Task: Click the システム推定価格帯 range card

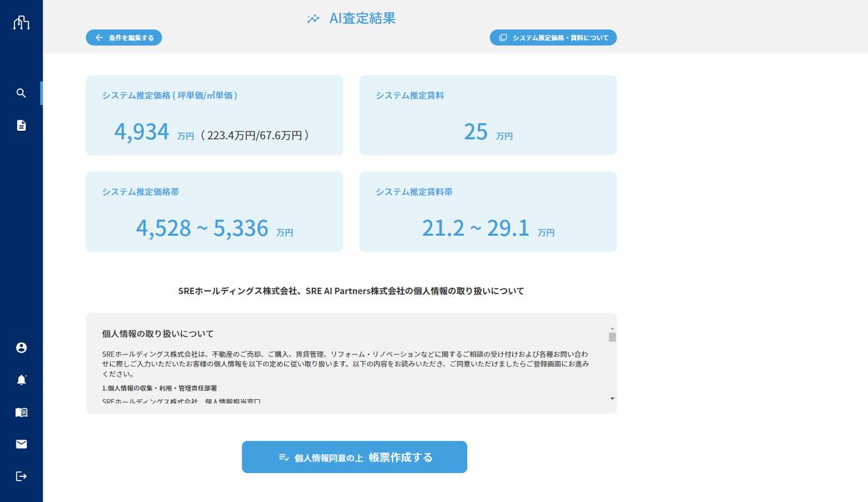Action: pos(214,211)
